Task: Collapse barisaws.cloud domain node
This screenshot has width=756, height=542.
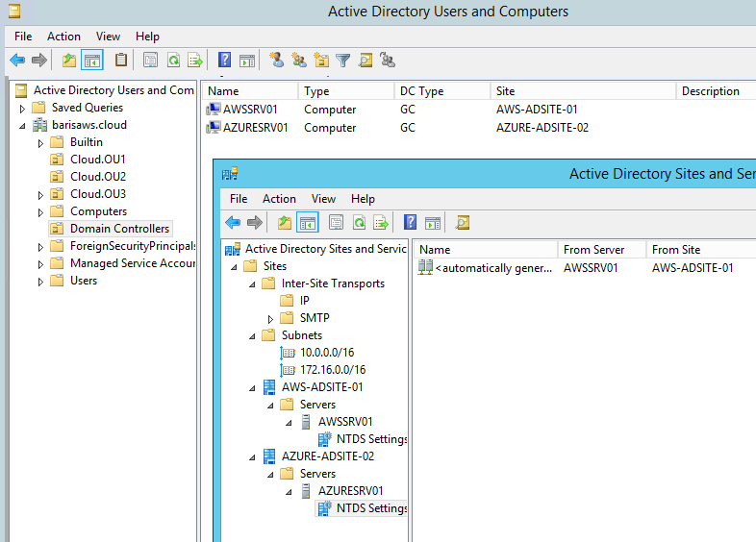Action: click(x=22, y=126)
